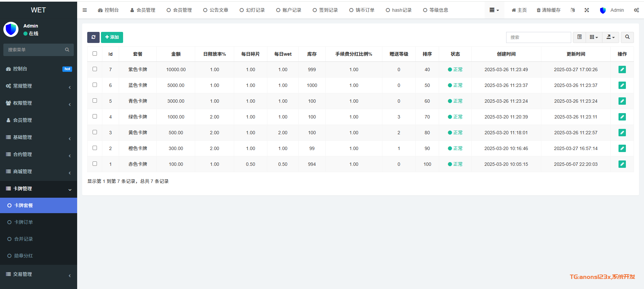
Task: Open the settings gears icon at top right
Action: point(636,10)
